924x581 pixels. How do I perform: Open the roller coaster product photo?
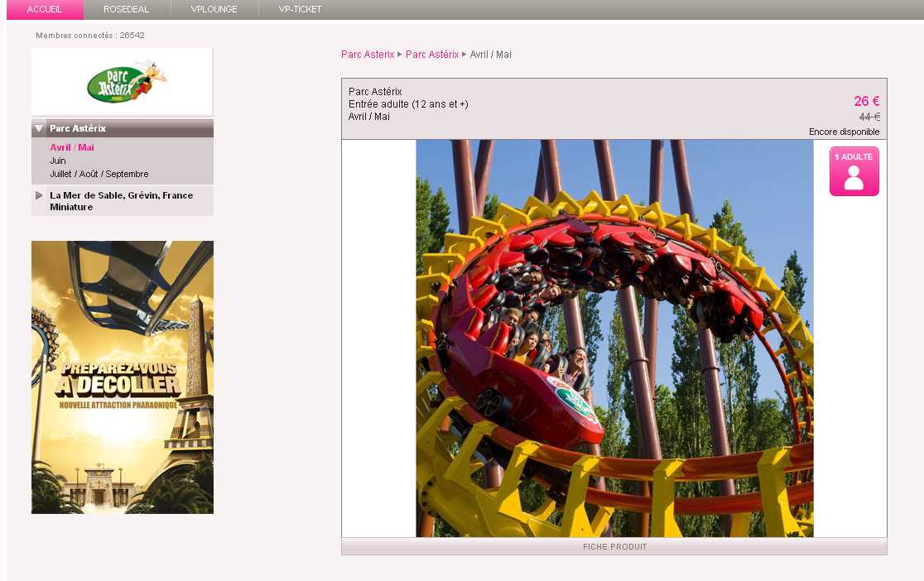point(614,339)
